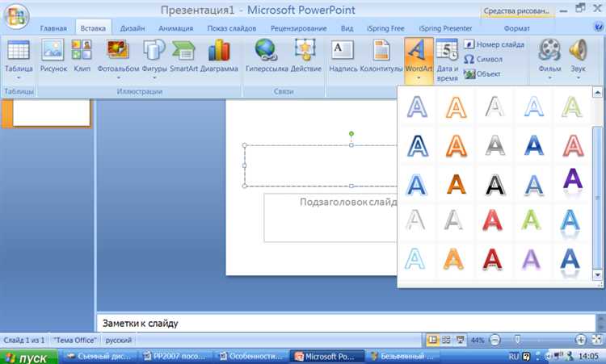
Task: Switch to normal view in status bar
Action: tap(433, 340)
